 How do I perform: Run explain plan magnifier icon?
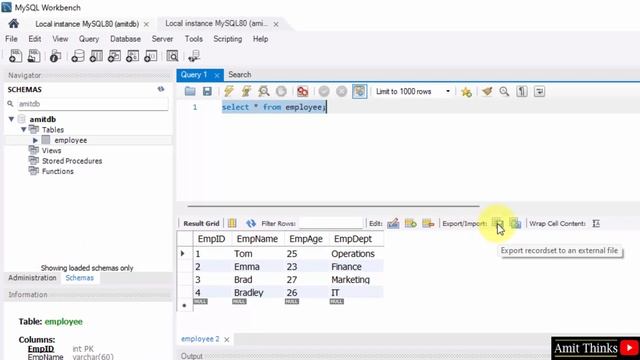(x=264, y=91)
